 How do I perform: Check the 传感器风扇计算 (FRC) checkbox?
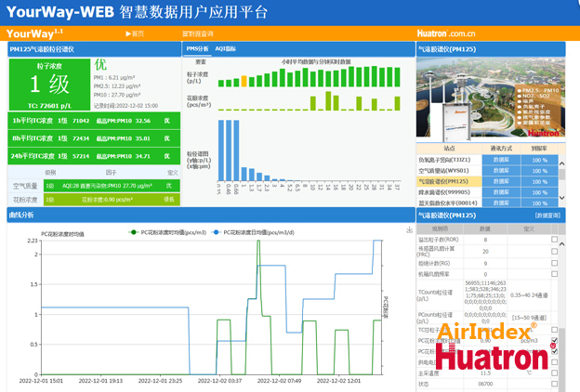[x=555, y=251]
